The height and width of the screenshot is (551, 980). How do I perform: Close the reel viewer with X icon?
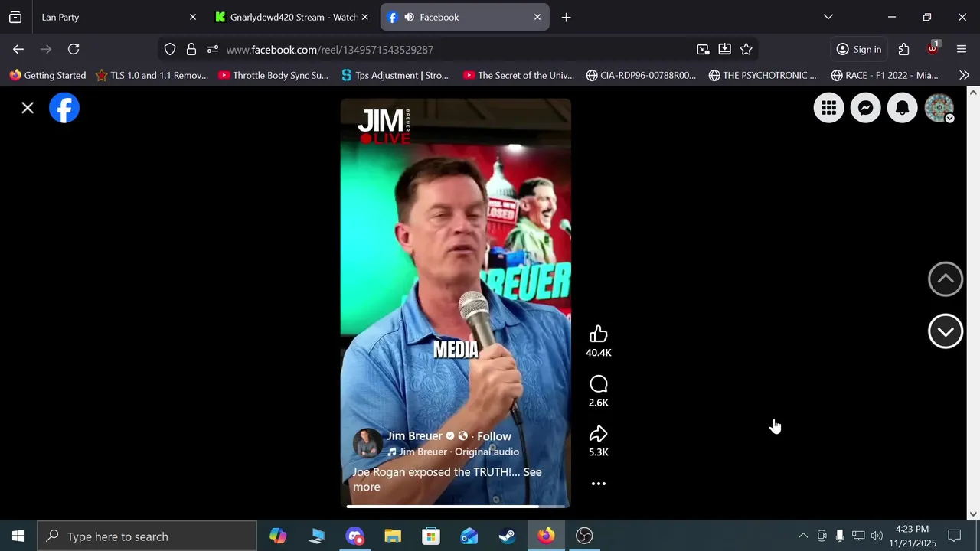coord(28,108)
